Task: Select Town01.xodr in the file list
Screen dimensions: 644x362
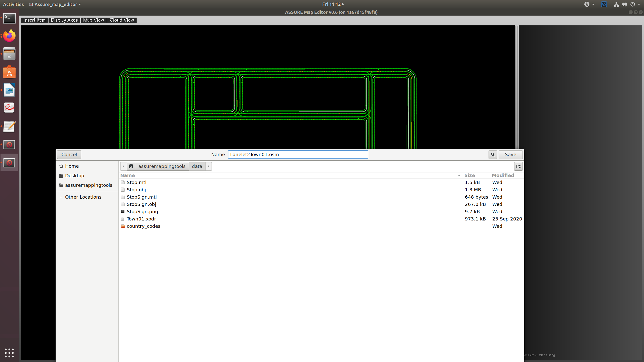Action: pos(141,219)
